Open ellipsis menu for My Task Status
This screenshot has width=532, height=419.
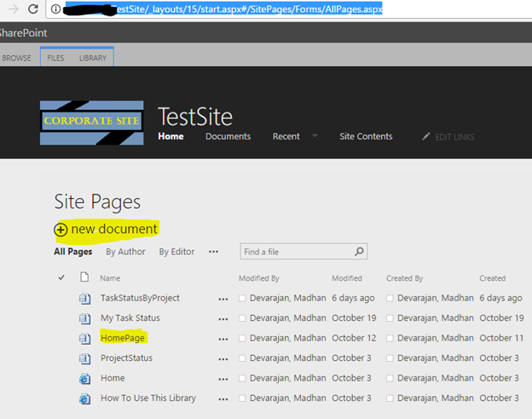click(x=223, y=319)
